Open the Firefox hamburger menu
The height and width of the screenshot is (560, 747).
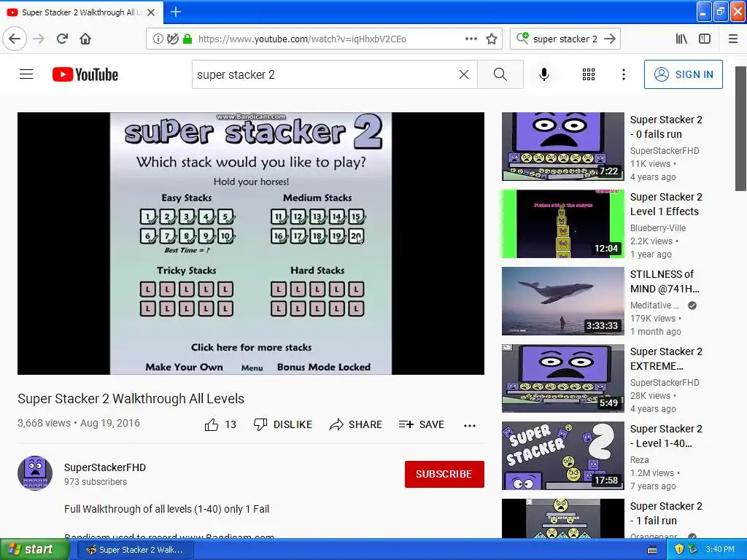tap(733, 39)
